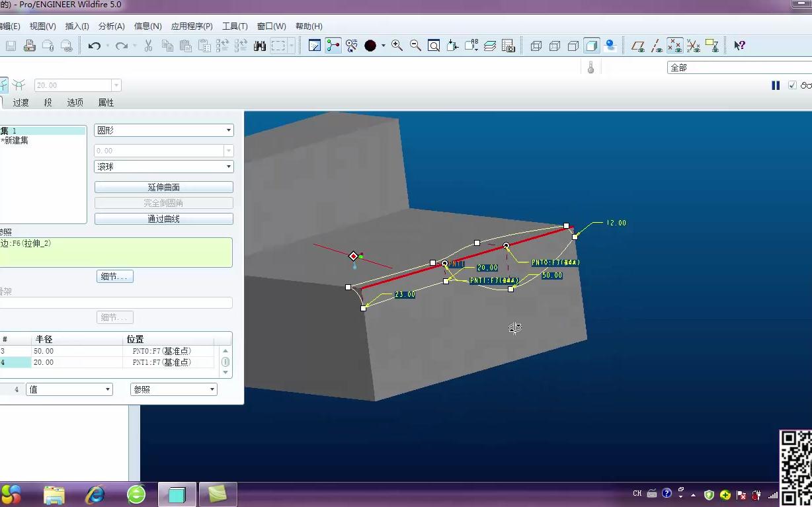Open the 全部 selection filter dropdown
Image resolution: width=812 pixels, height=507 pixels.
click(x=739, y=67)
